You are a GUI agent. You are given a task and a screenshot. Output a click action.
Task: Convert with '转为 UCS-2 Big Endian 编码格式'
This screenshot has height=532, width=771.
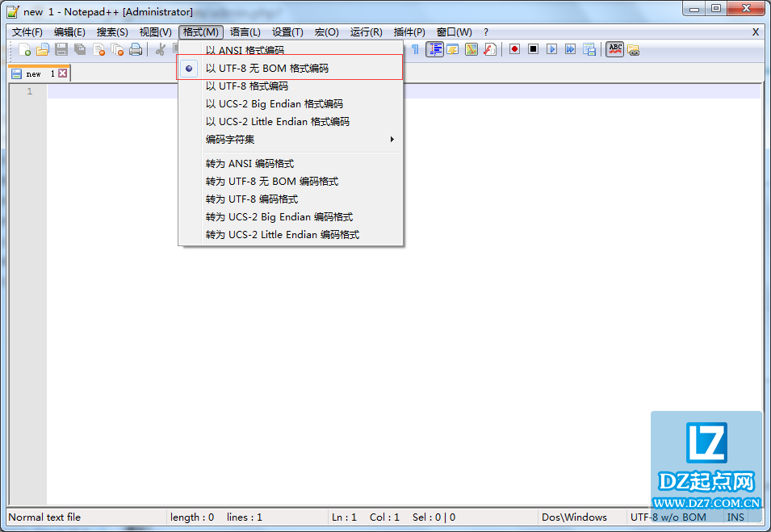pyautogui.click(x=291, y=217)
